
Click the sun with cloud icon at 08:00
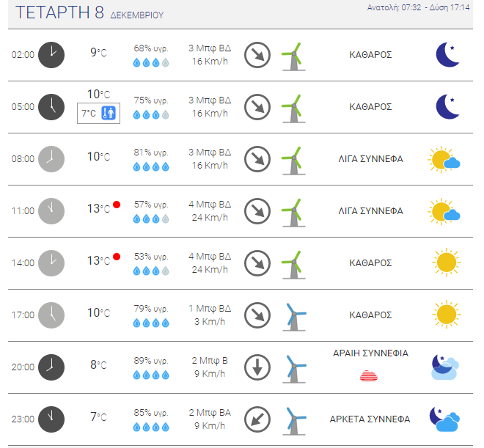pyautogui.click(x=444, y=160)
